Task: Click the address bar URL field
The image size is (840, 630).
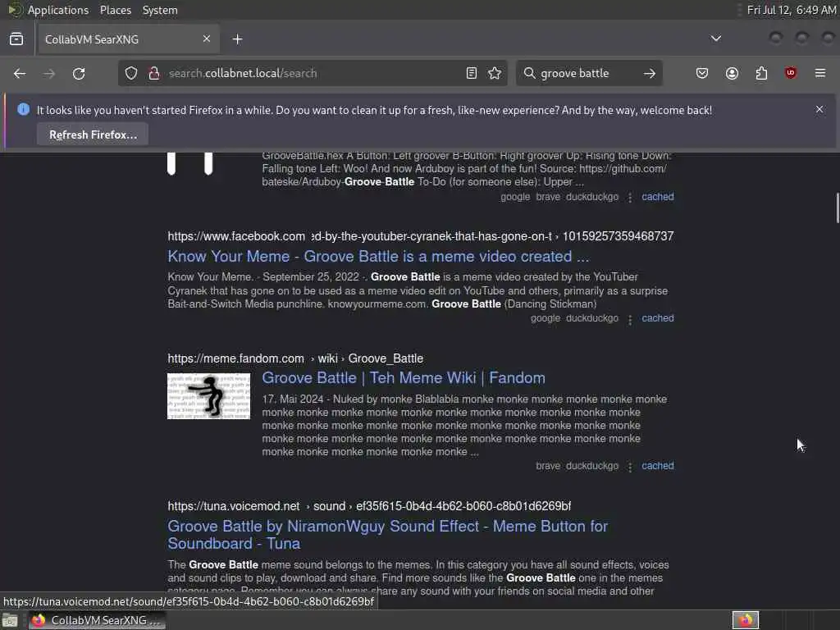Action: [314, 73]
